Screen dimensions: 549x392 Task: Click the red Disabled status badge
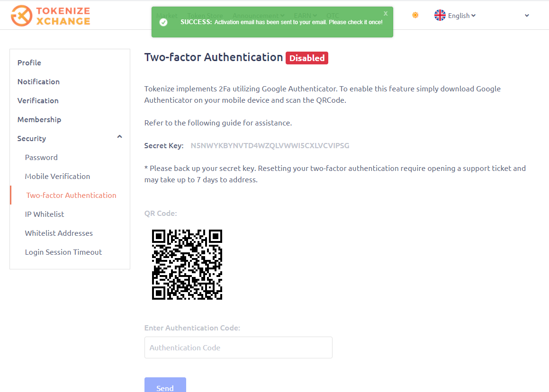(307, 58)
